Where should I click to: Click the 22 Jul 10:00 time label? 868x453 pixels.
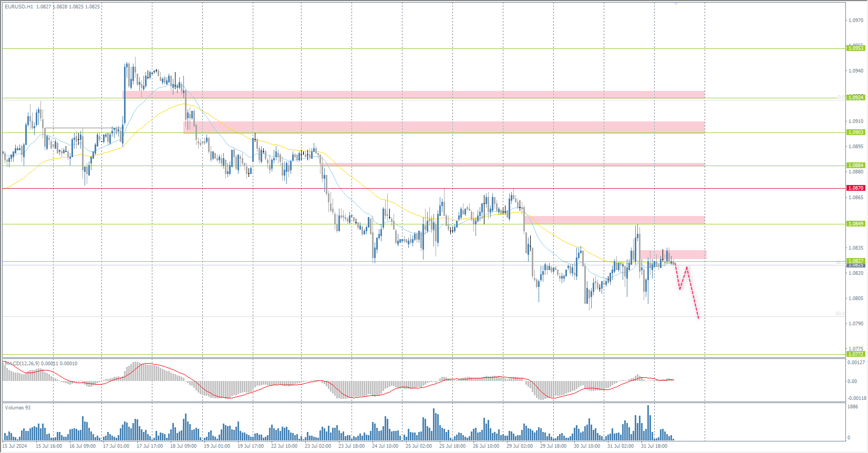tap(284, 446)
